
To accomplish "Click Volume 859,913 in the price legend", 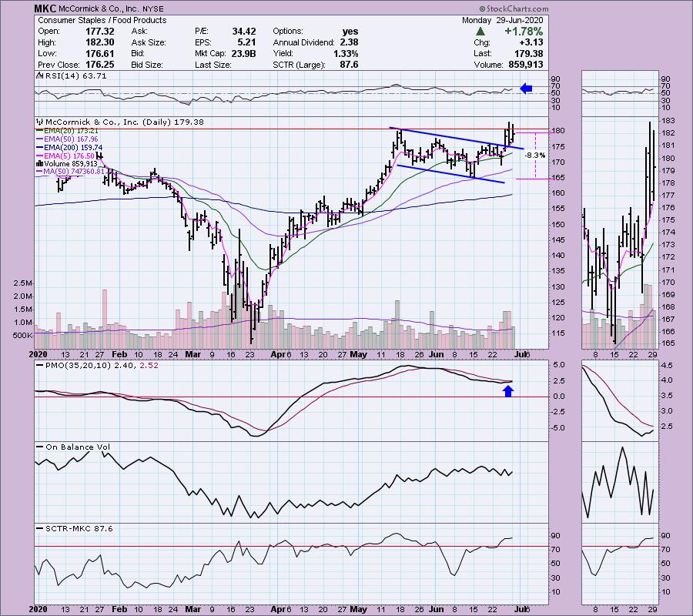I will [71, 163].
